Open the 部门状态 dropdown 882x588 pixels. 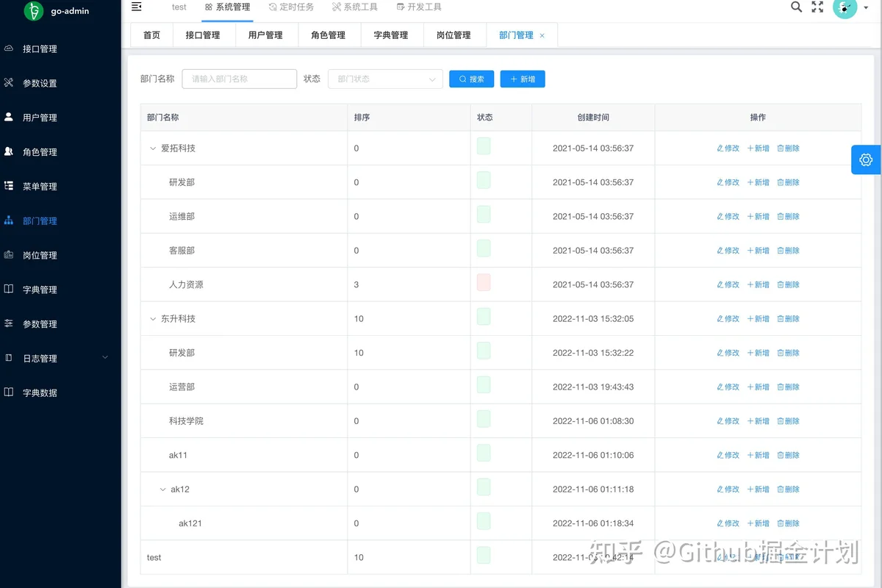click(x=385, y=79)
